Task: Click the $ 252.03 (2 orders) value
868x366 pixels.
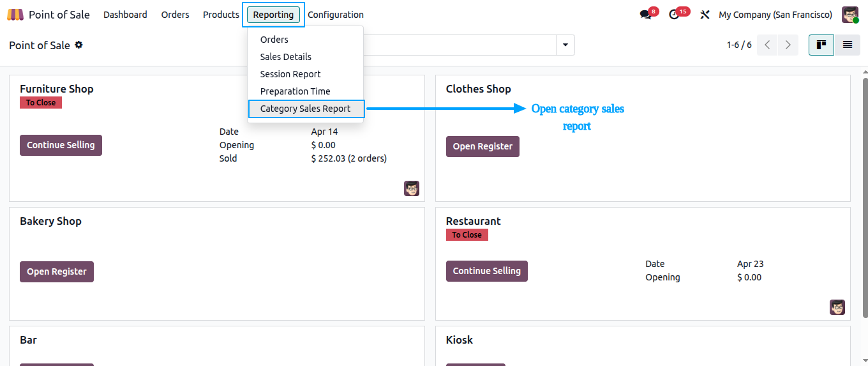Action: (349, 158)
